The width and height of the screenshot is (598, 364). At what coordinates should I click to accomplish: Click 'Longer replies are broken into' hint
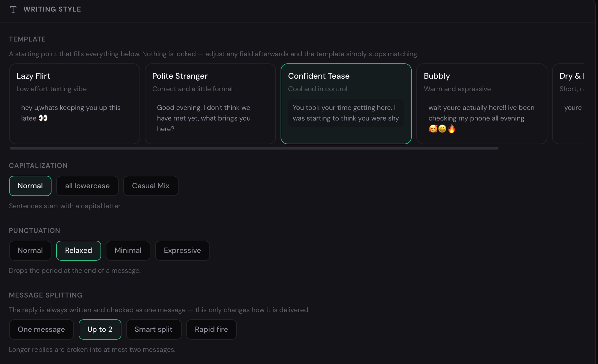click(x=92, y=350)
